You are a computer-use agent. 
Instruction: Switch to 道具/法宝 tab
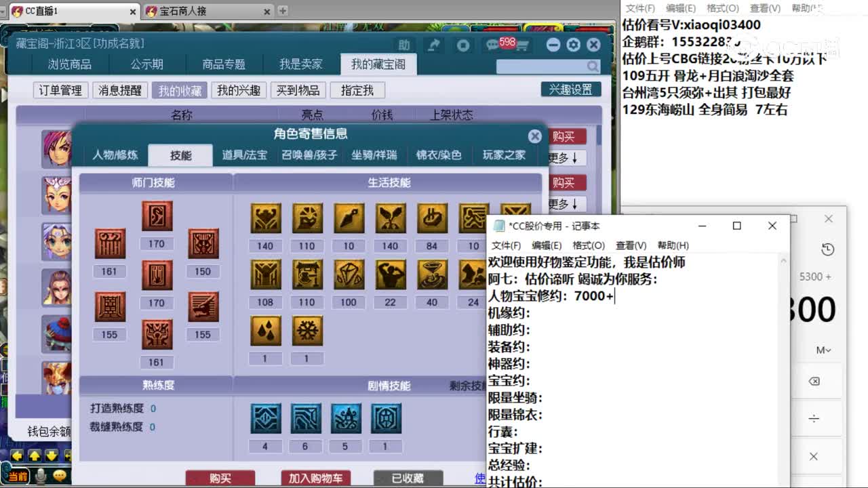tap(244, 155)
